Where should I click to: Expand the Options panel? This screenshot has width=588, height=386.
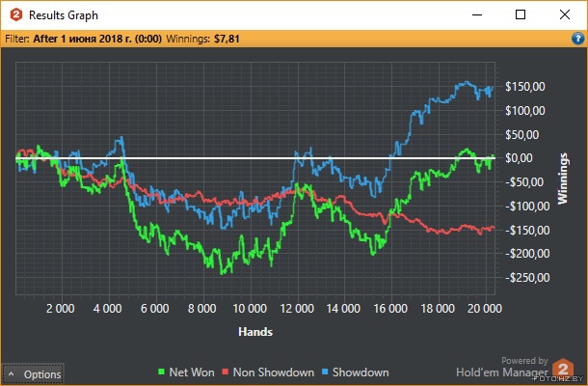click(34, 374)
